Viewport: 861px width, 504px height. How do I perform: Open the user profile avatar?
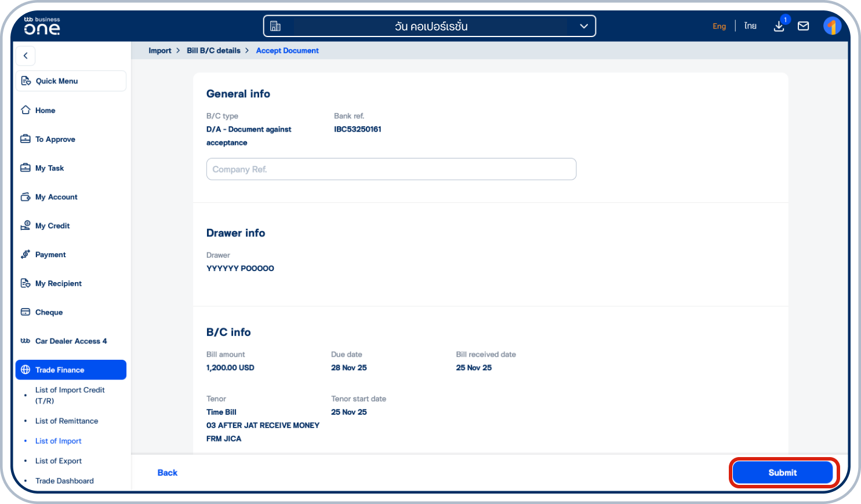832,26
